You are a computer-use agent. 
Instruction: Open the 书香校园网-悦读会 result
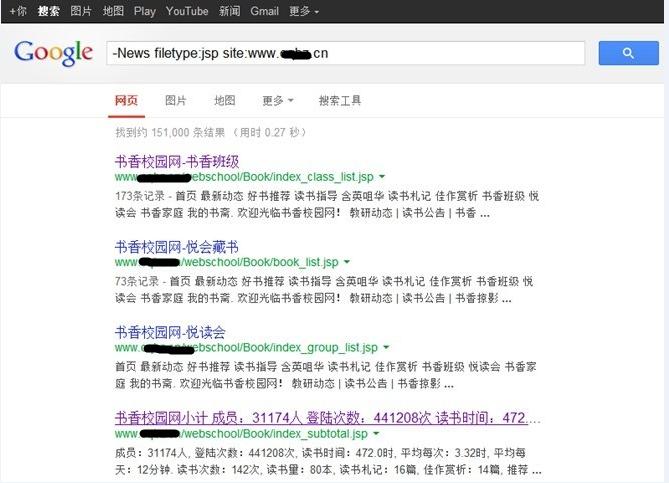pyautogui.click(x=170, y=332)
